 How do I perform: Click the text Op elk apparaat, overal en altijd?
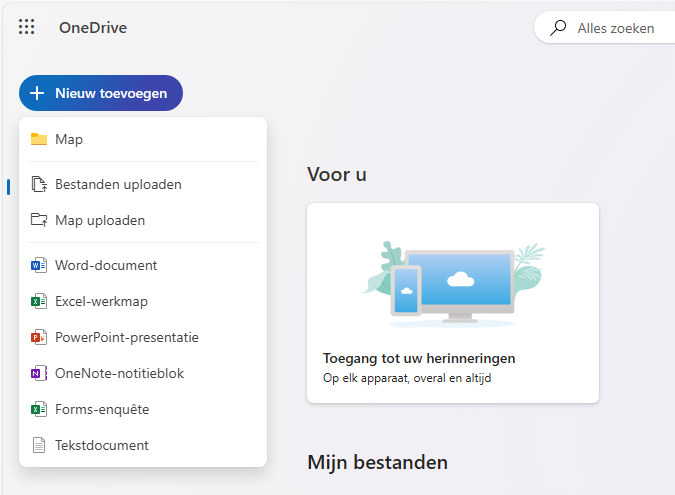coord(407,378)
